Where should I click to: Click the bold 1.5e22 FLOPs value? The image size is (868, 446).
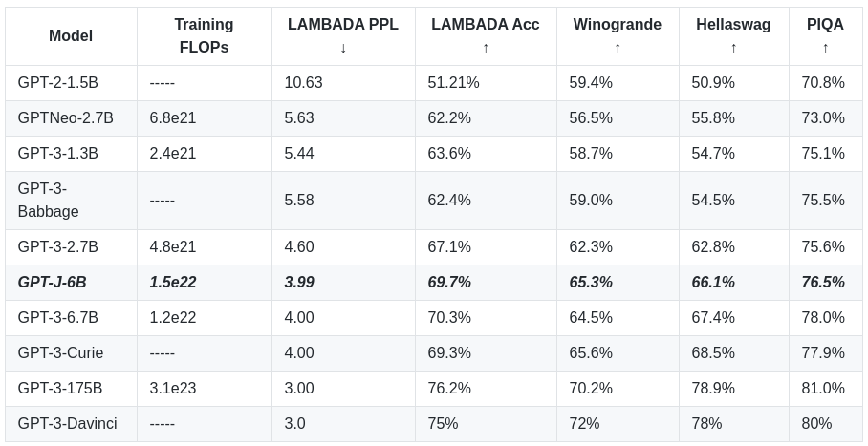[x=173, y=283]
